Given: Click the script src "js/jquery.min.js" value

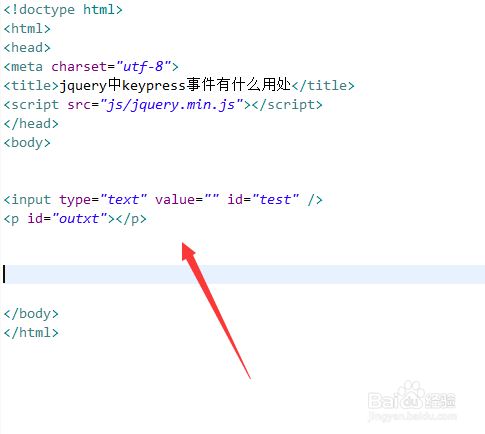Looking at the screenshot, I should click(x=172, y=105).
